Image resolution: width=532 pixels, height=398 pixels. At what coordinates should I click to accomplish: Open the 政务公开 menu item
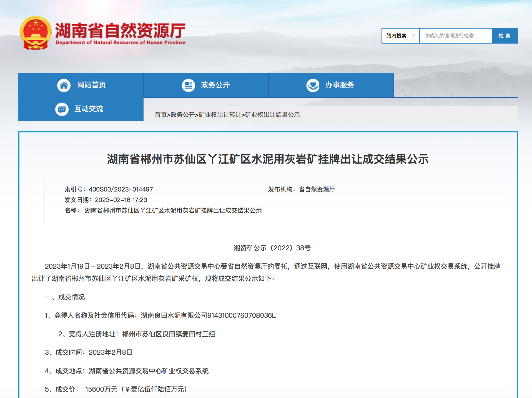tap(206, 85)
